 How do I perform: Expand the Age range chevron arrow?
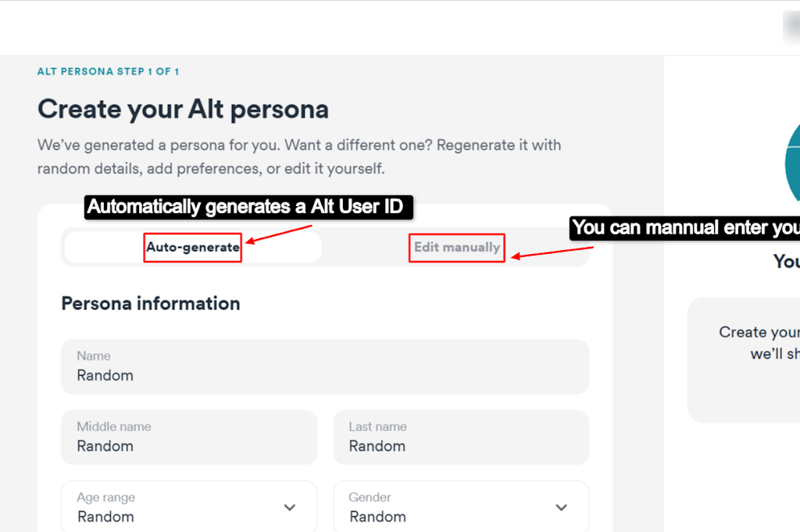[290, 508]
